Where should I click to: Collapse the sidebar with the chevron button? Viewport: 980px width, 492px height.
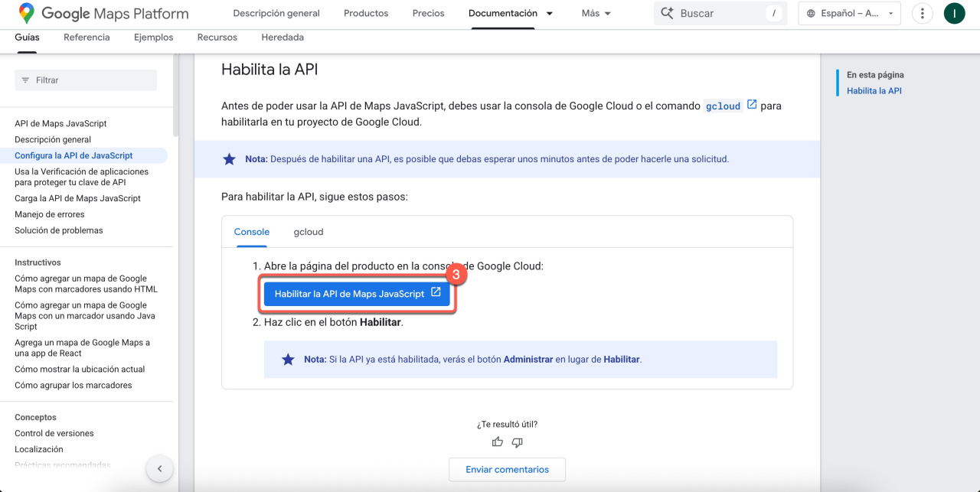[159, 468]
